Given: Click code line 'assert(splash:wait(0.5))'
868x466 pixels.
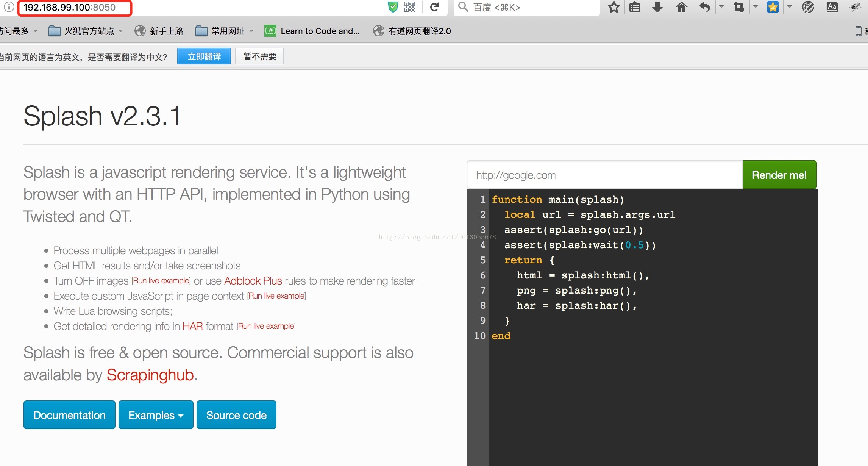Looking at the screenshot, I should pos(580,245).
